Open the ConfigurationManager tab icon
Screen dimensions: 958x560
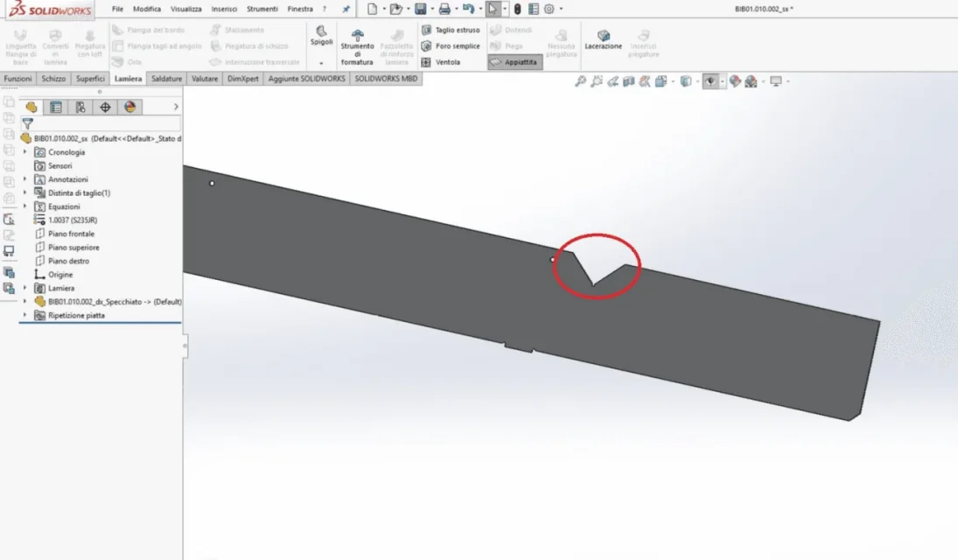pyautogui.click(x=80, y=108)
